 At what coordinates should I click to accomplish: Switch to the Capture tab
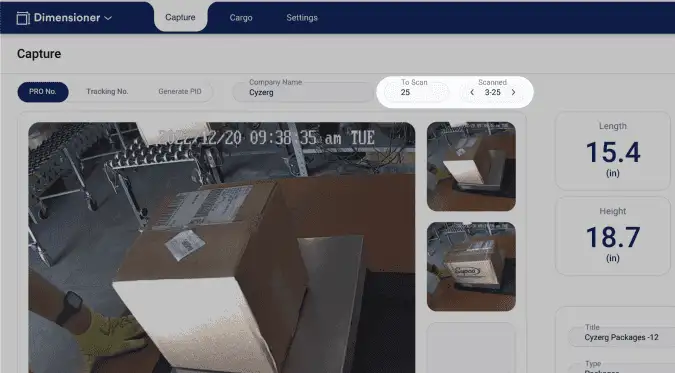(x=180, y=17)
